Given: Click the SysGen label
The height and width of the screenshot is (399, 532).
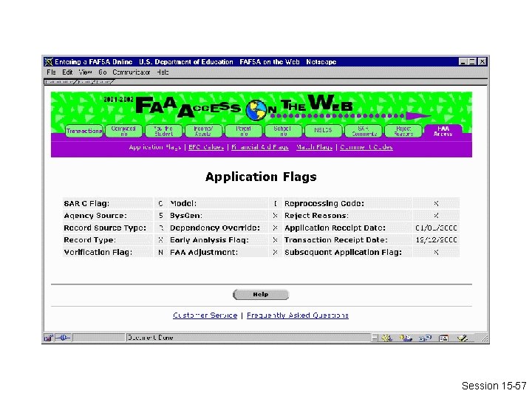Looking at the screenshot, I should tap(186, 216).
